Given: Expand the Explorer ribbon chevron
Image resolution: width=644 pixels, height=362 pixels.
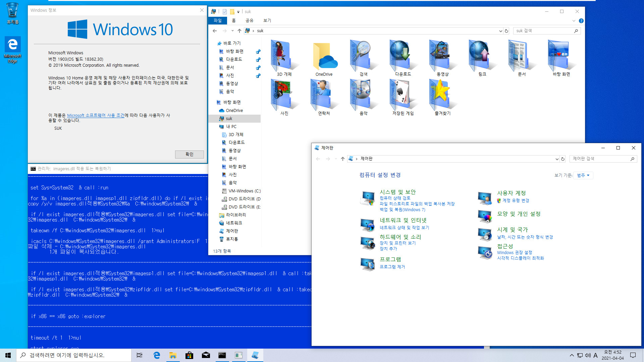Looking at the screenshot, I should point(574,21).
